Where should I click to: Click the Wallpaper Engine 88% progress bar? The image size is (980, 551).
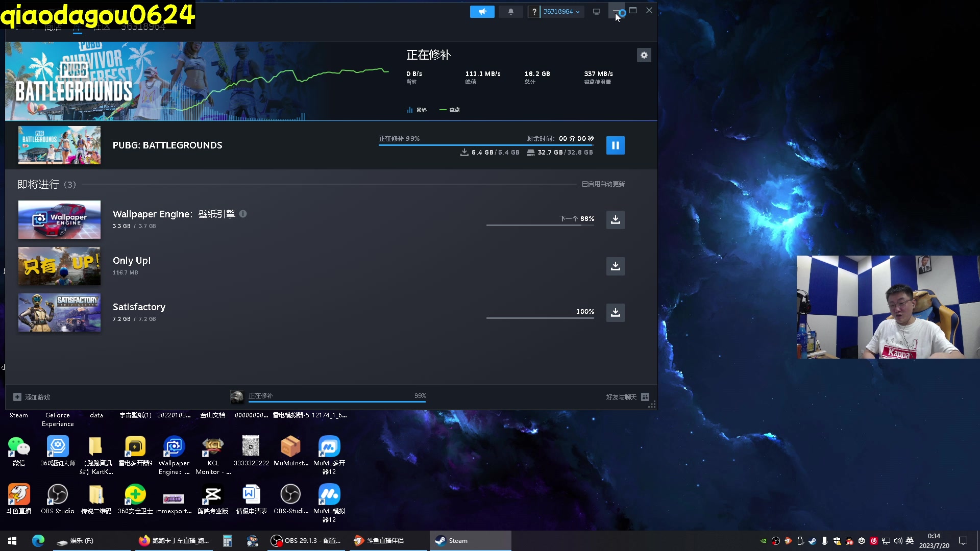[540, 225]
